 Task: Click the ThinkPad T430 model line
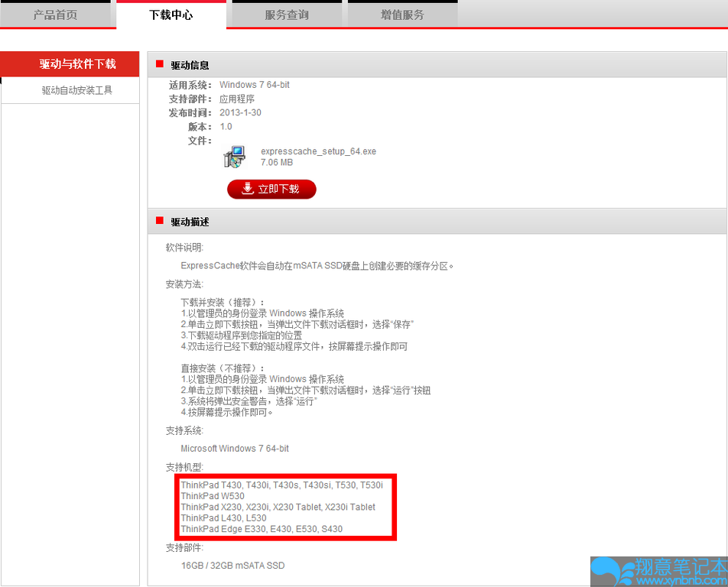tap(282, 485)
